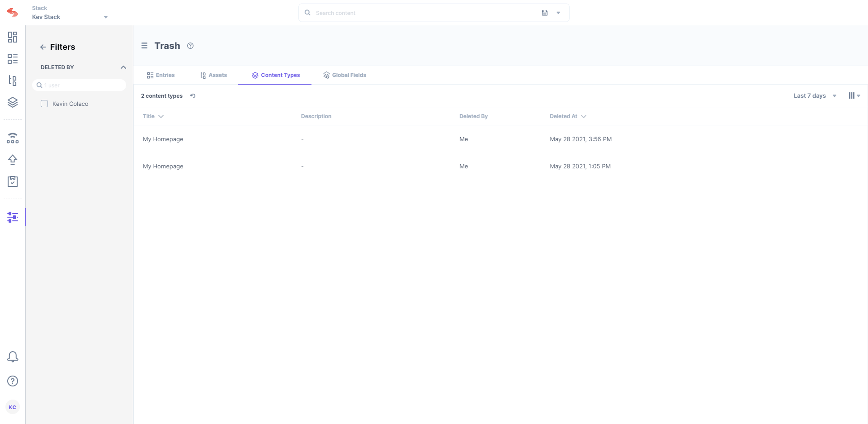Toggle the Kevin Colaco checkbox
Image resolution: width=868 pixels, height=424 pixels.
click(44, 104)
